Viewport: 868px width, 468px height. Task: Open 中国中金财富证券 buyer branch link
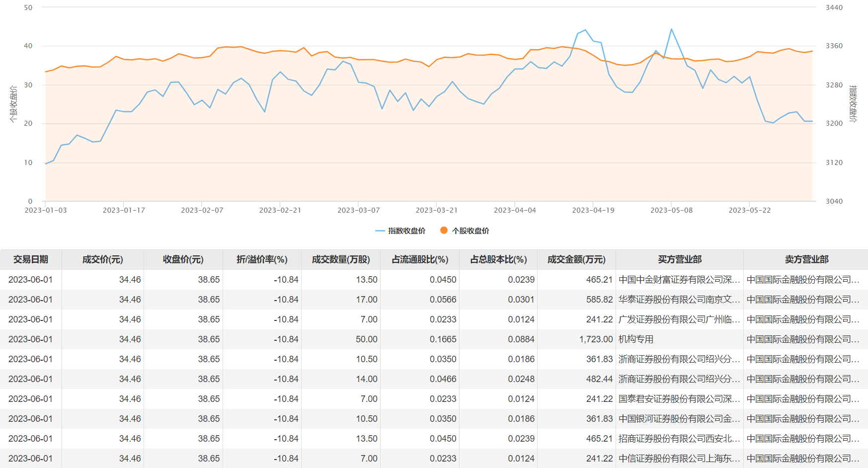click(679, 280)
